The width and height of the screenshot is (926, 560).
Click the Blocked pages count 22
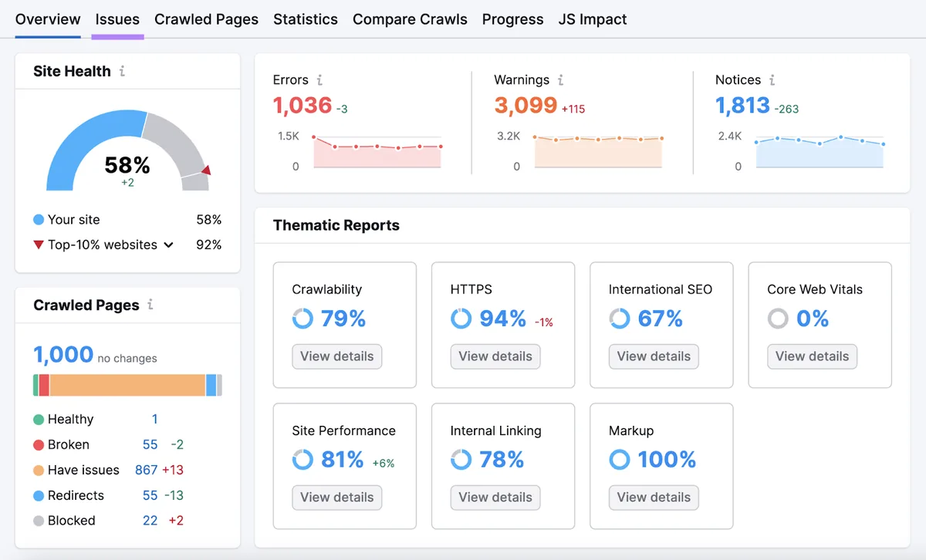(x=150, y=521)
